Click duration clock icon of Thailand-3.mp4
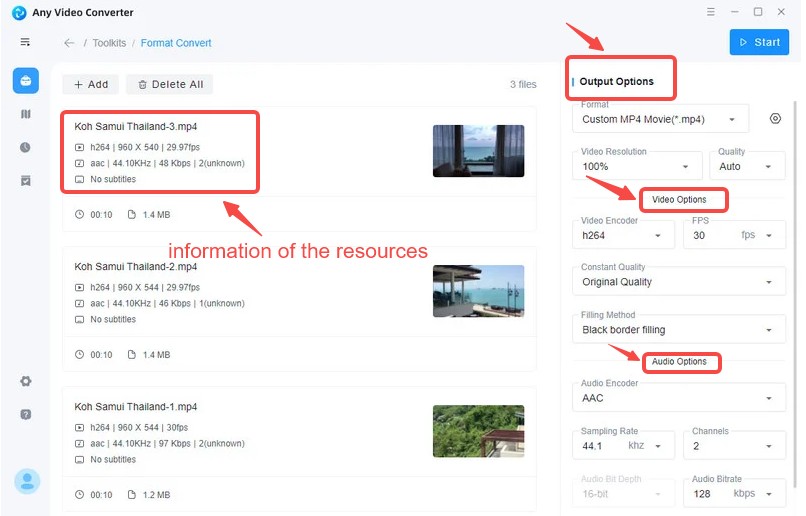Screen dimensions: 806x516 tap(79, 214)
